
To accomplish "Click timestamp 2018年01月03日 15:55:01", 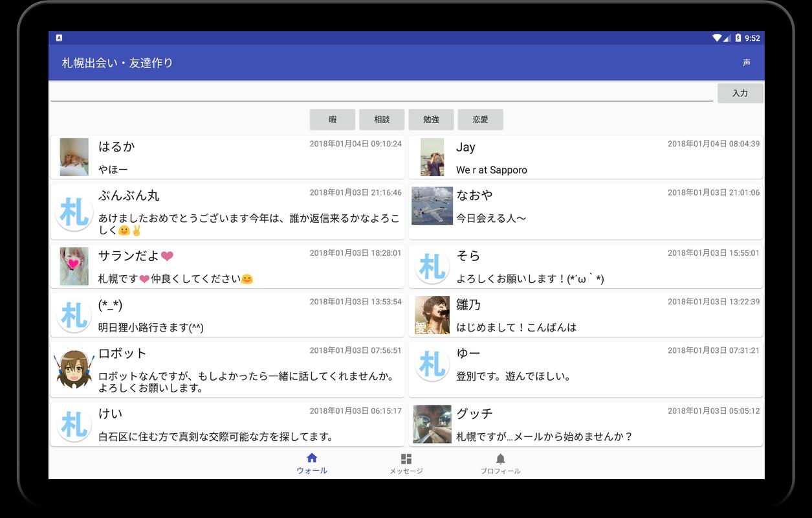I will pyautogui.click(x=714, y=253).
